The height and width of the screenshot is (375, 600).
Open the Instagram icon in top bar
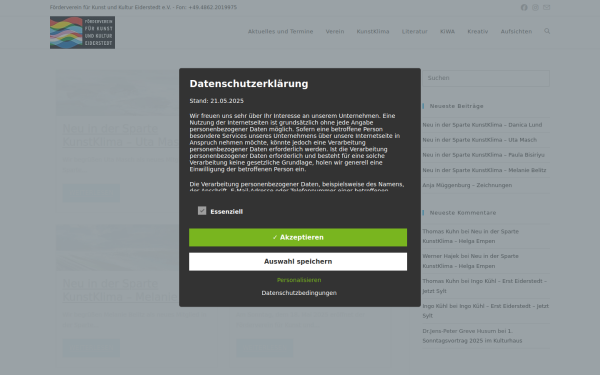[x=535, y=8]
